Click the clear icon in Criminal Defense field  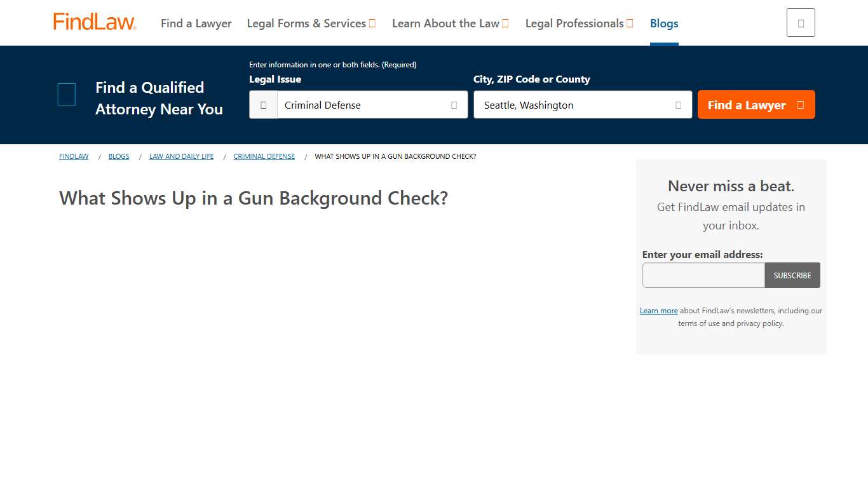453,105
